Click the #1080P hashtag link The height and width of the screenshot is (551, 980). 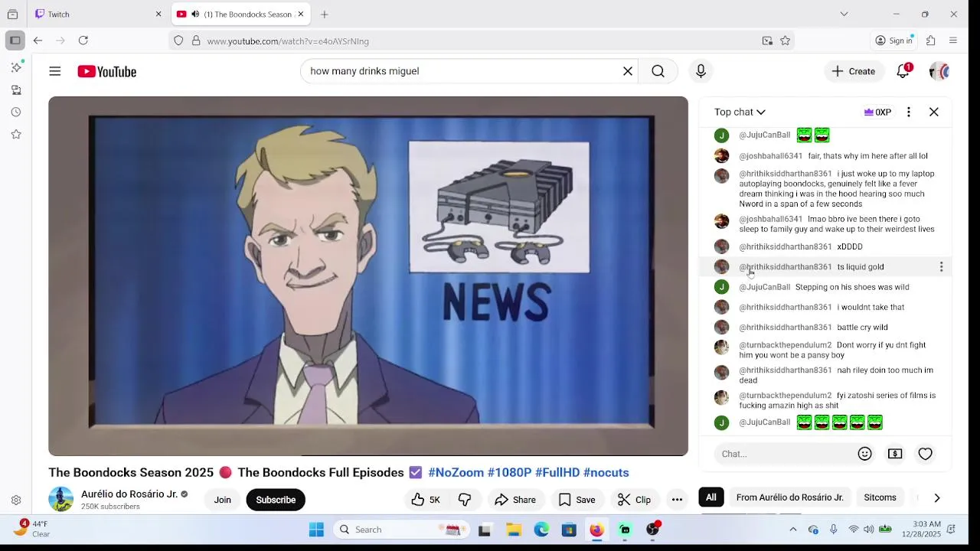[509, 473]
